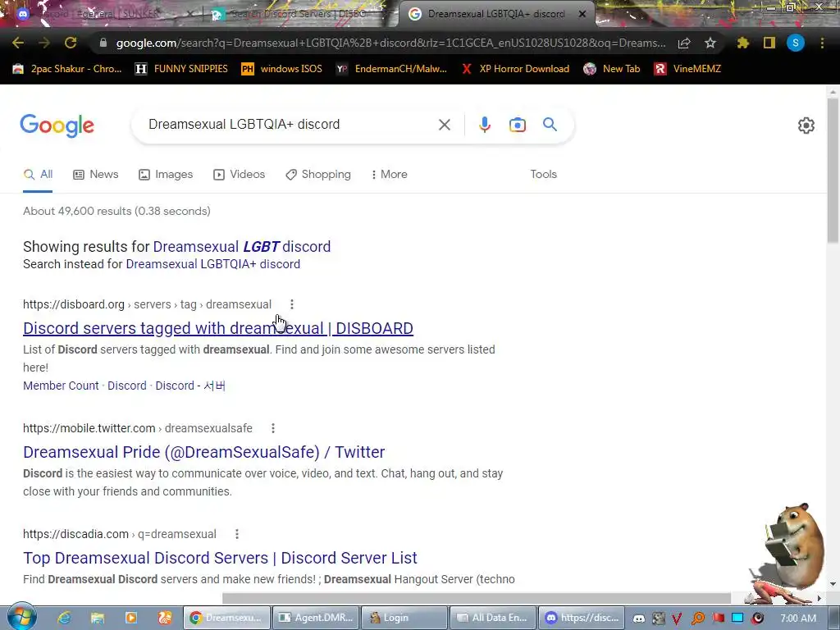Launch Internet Explorer from the taskbar
This screenshot has width=840, height=630.
click(x=64, y=618)
